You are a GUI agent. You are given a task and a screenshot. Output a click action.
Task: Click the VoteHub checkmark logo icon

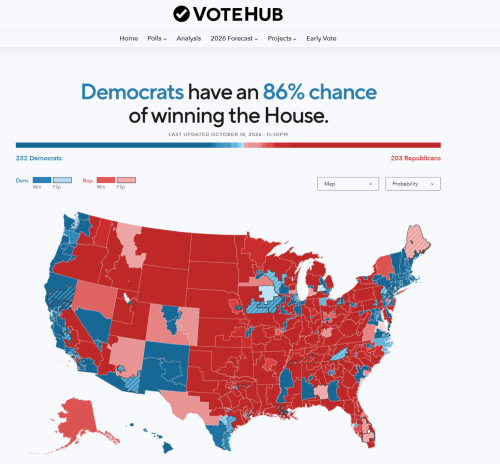point(181,14)
